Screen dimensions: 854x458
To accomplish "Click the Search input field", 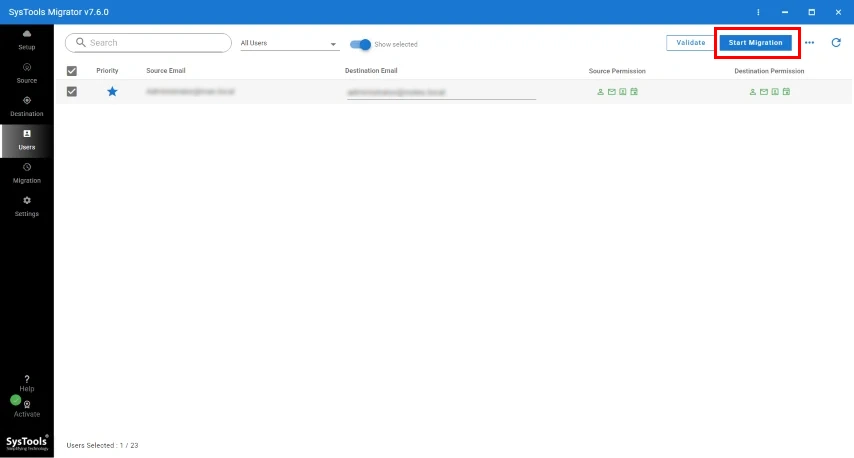I will coord(148,42).
